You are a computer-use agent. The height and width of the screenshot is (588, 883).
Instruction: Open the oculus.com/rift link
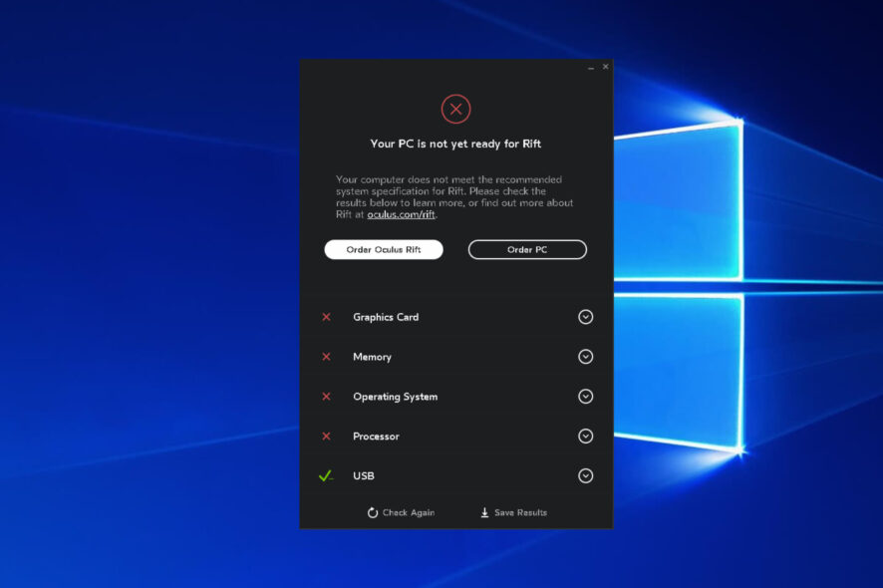click(x=401, y=214)
